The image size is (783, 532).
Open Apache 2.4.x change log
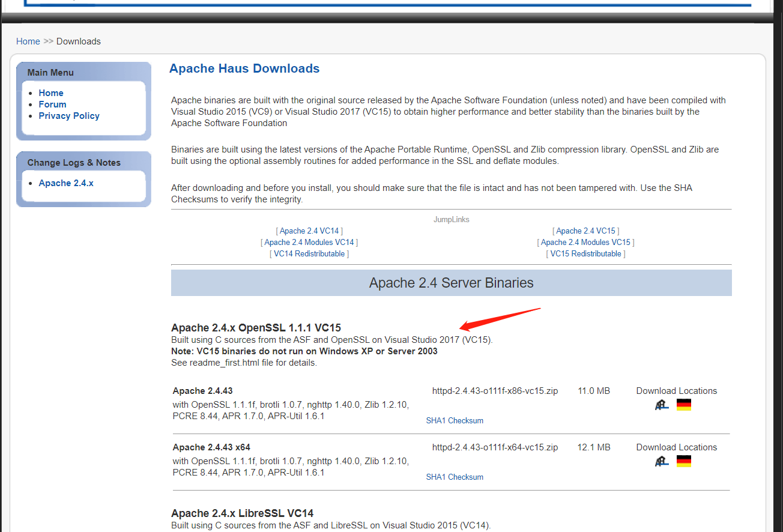pyautogui.click(x=66, y=183)
